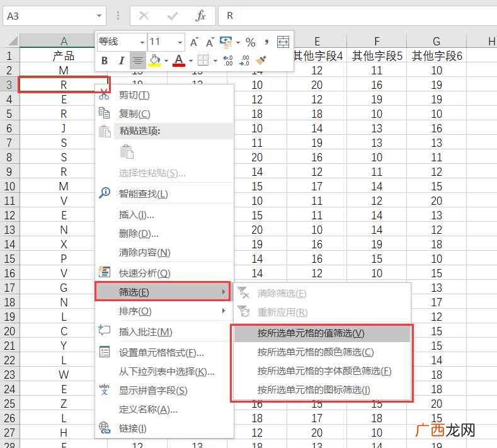Open the font size dropdown showing 11
This screenshot has width=497, height=448.
[x=180, y=42]
